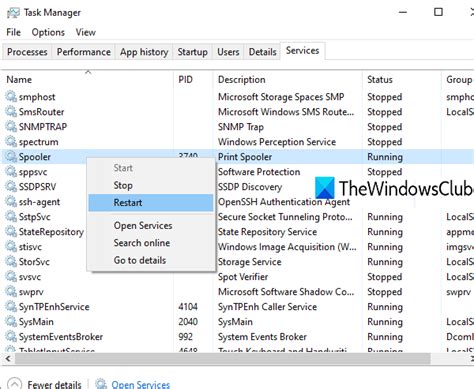This screenshot has width=474, height=389.
Task: Click the Task Manager title bar icon
Action: pyautogui.click(x=13, y=13)
